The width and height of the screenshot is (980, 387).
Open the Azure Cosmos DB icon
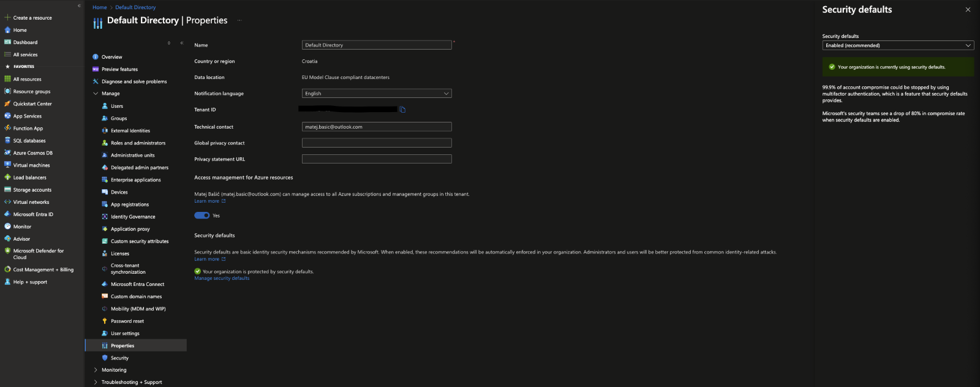[x=7, y=152]
